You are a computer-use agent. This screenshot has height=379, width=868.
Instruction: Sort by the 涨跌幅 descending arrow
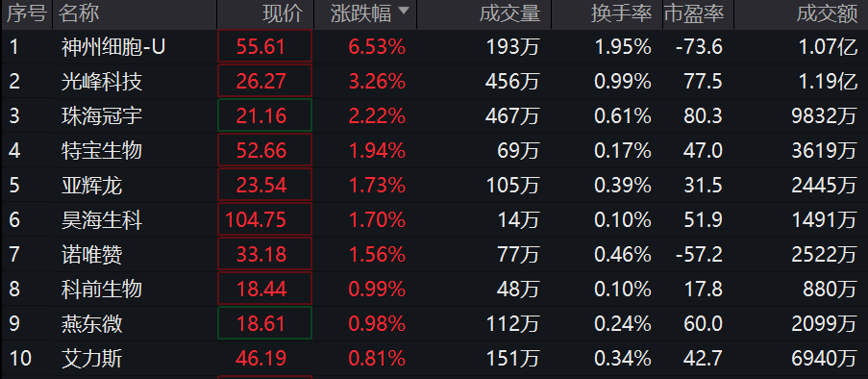[404, 12]
